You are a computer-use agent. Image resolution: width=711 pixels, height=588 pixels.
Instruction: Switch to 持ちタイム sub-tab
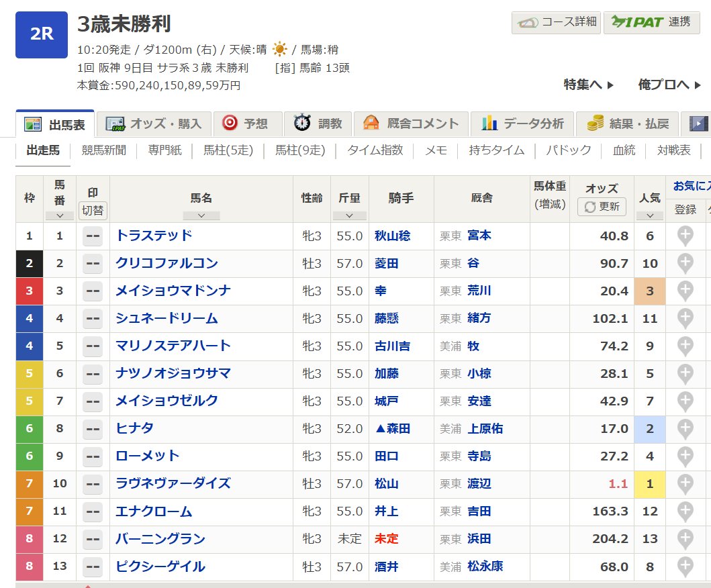(497, 150)
